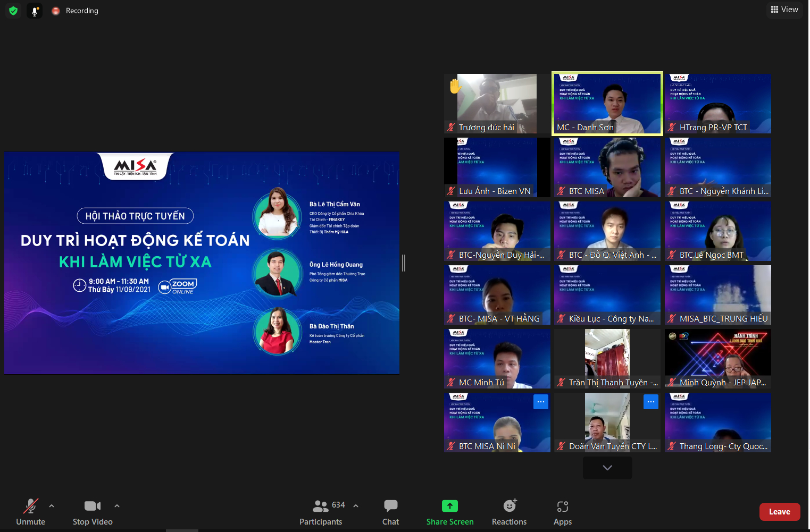Show next page of video thumbnails
Viewport: 810px width, 532px height.
[607, 468]
